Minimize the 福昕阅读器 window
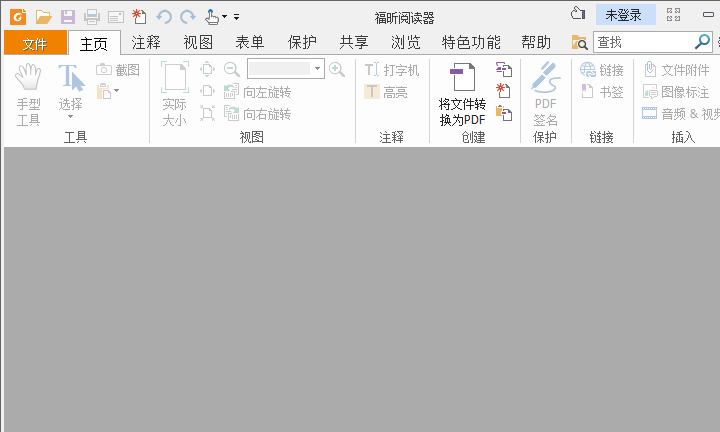 (708, 15)
